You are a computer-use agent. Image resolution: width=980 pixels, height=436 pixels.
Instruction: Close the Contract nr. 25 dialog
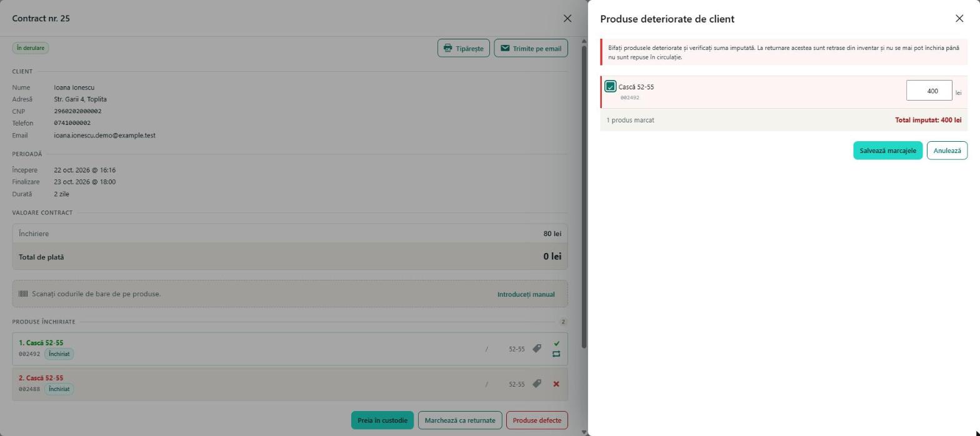click(567, 18)
